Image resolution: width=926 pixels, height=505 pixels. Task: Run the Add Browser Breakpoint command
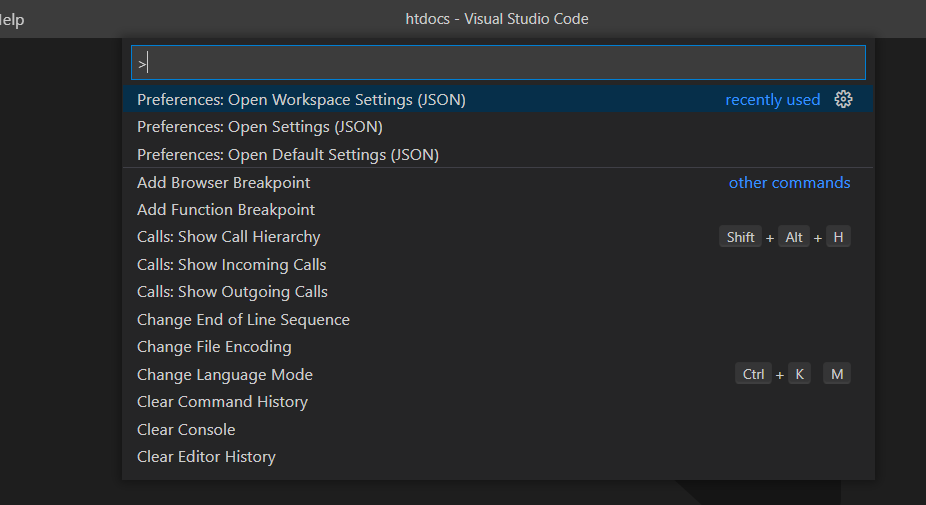(498, 183)
